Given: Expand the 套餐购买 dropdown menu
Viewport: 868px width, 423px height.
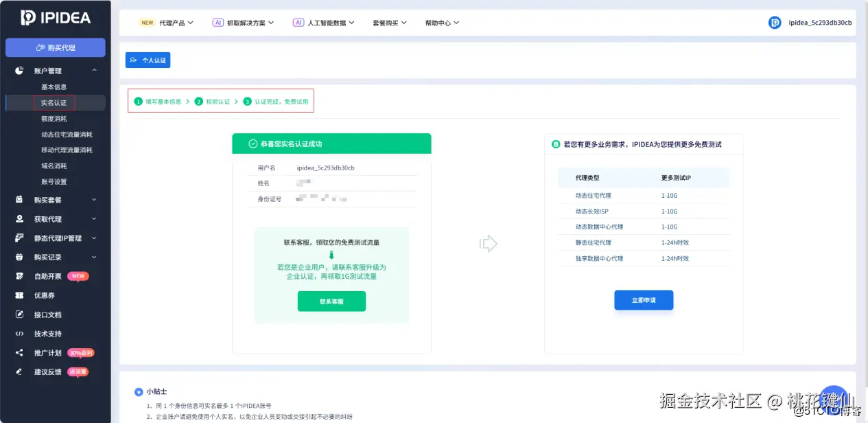Looking at the screenshot, I should pyautogui.click(x=390, y=23).
